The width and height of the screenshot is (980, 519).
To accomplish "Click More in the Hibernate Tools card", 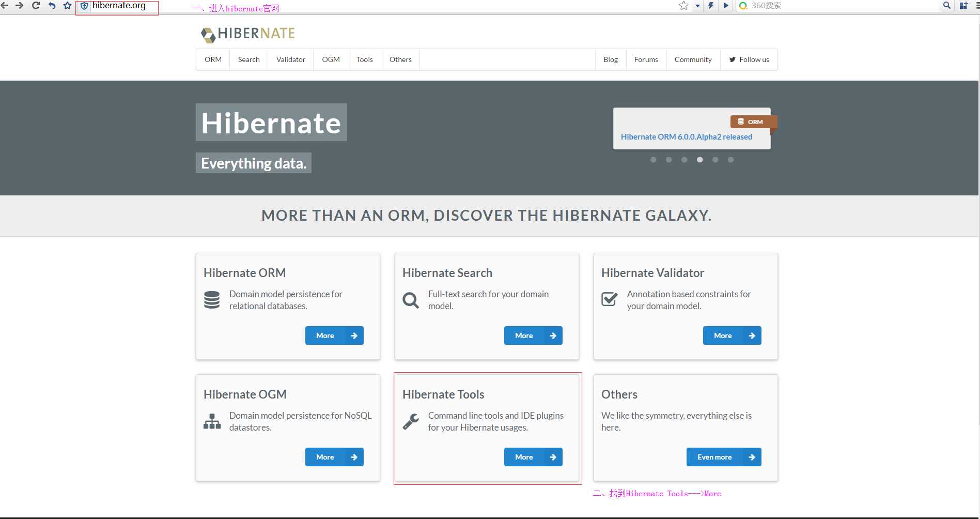I will click(533, 457).
